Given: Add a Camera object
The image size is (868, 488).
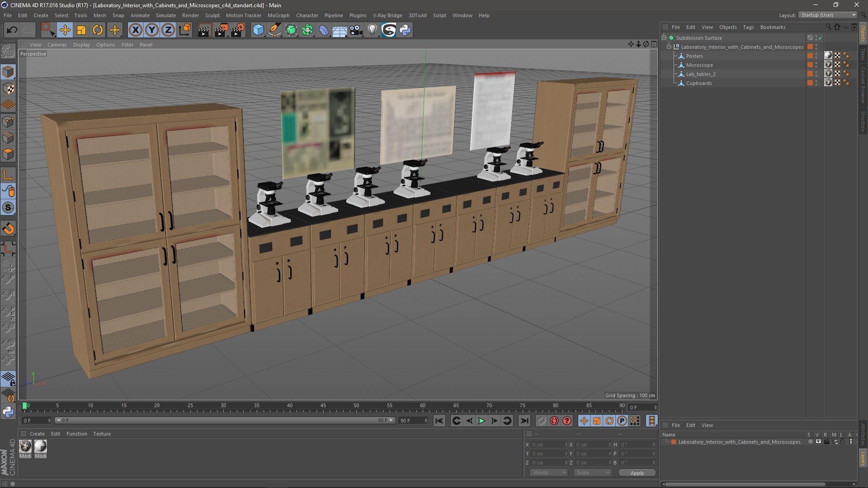Looking at the screenshot, I should point(356,30).
